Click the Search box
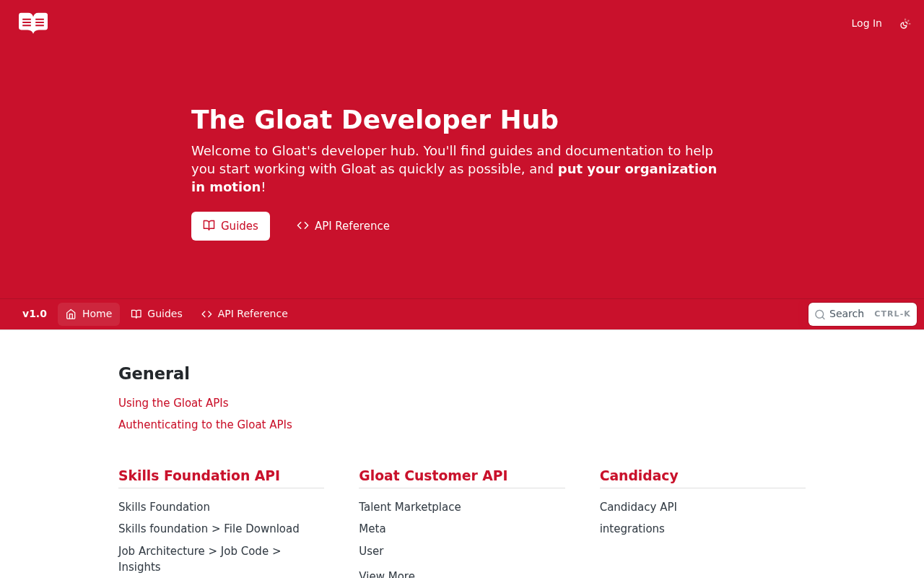 click(862, 314)
